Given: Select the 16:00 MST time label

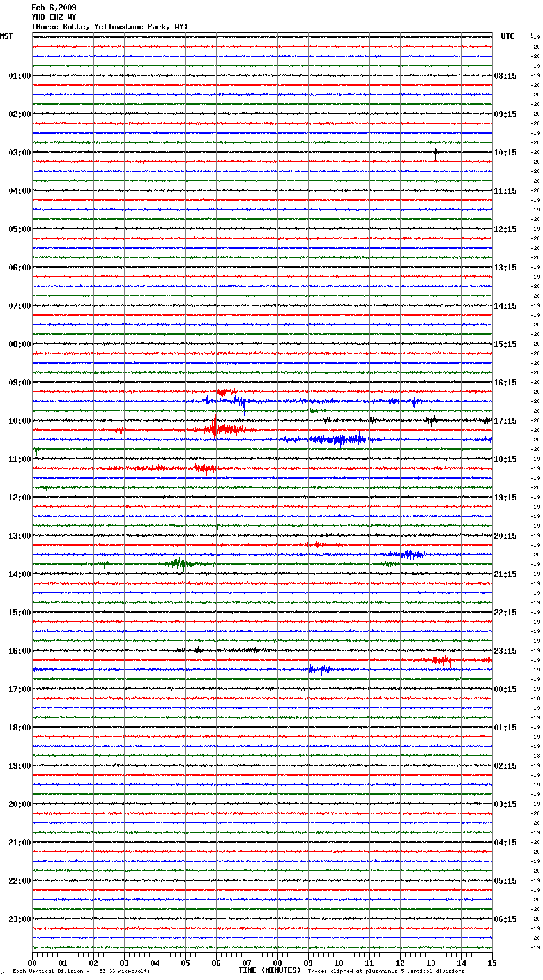Looking at the screenshot, I should click(20, 651).
